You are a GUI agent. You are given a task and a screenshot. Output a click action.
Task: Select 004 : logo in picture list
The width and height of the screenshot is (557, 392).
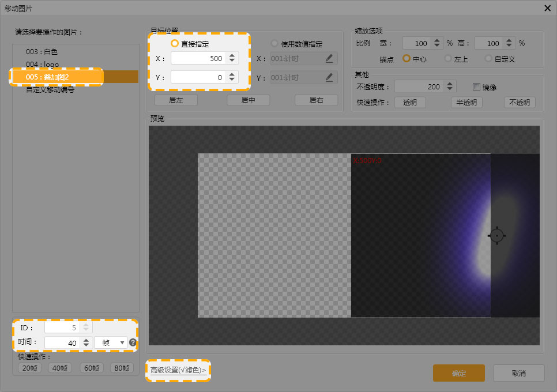(x=42, y=64)
